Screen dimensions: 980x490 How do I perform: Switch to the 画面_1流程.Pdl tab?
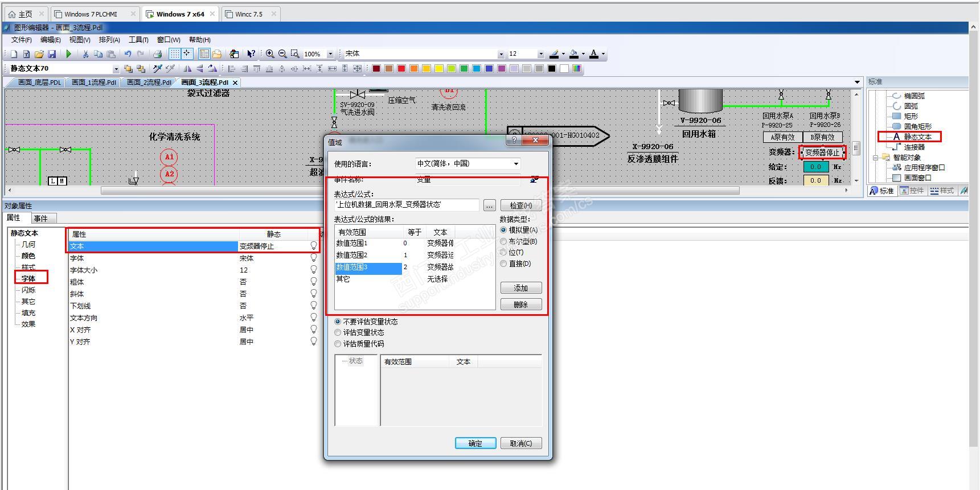coord(93,83)
